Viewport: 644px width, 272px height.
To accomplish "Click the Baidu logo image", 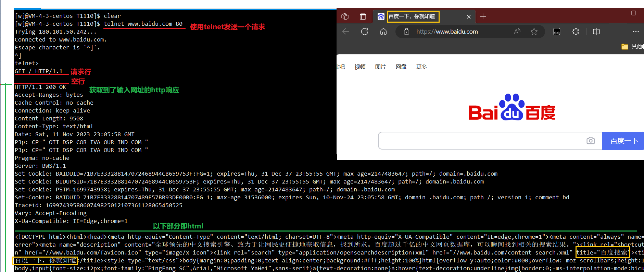I will point(512,107).
